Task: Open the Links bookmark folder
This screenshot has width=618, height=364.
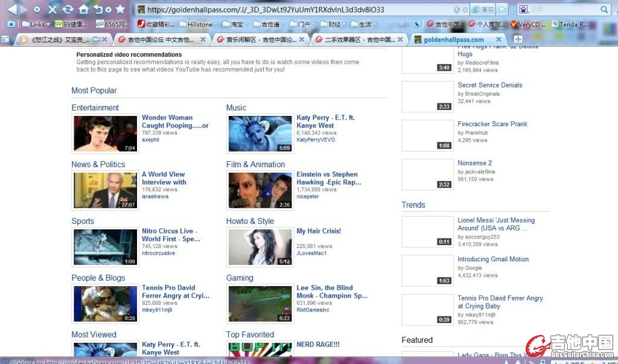Action: point(37,25)
